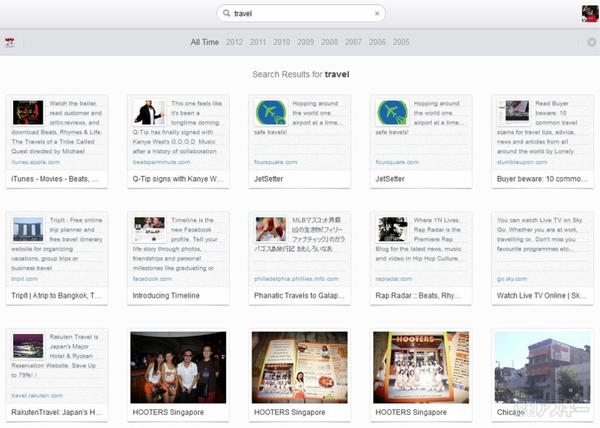
Task: Open the Chicago building photo
Action: click(542, 367)
